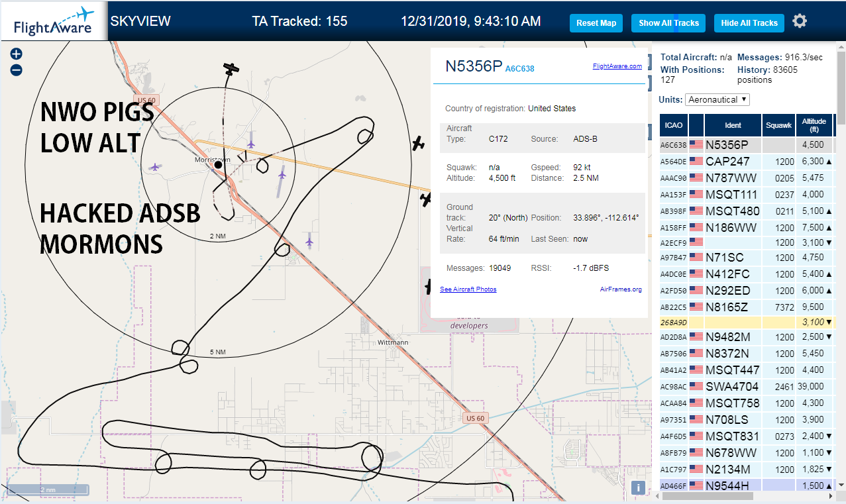Click squawk 7372 in N8165Z row
Viewport: 846px width, 504px height.
coord(784,307)
